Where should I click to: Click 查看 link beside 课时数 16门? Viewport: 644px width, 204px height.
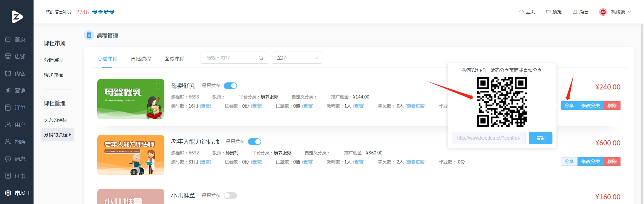click(x=206, y=106)
